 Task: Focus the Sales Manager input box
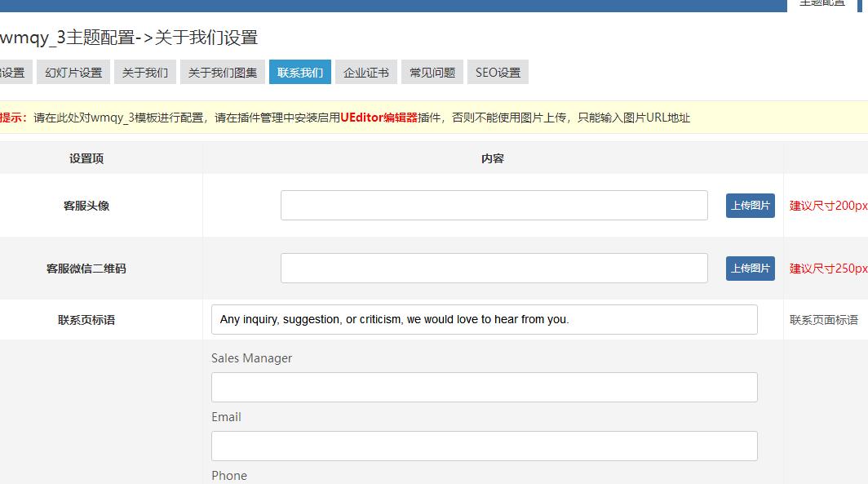(484, 387)
